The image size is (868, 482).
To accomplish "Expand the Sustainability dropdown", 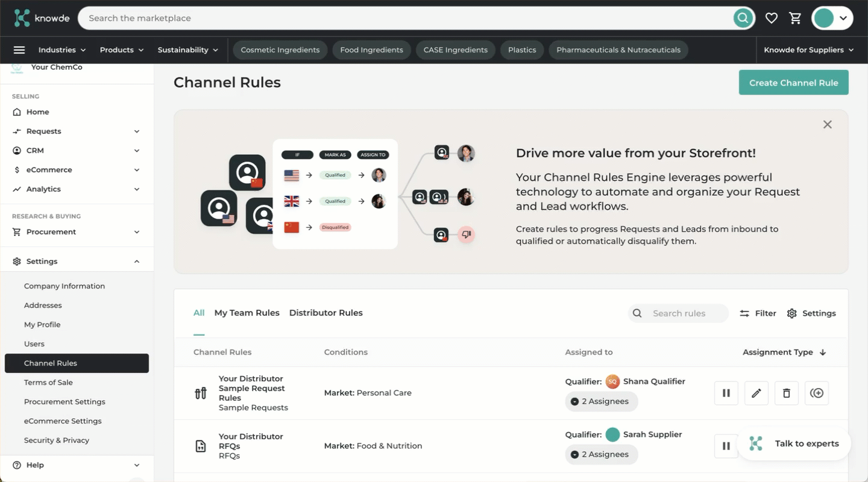I will click(x=188, y=50).
